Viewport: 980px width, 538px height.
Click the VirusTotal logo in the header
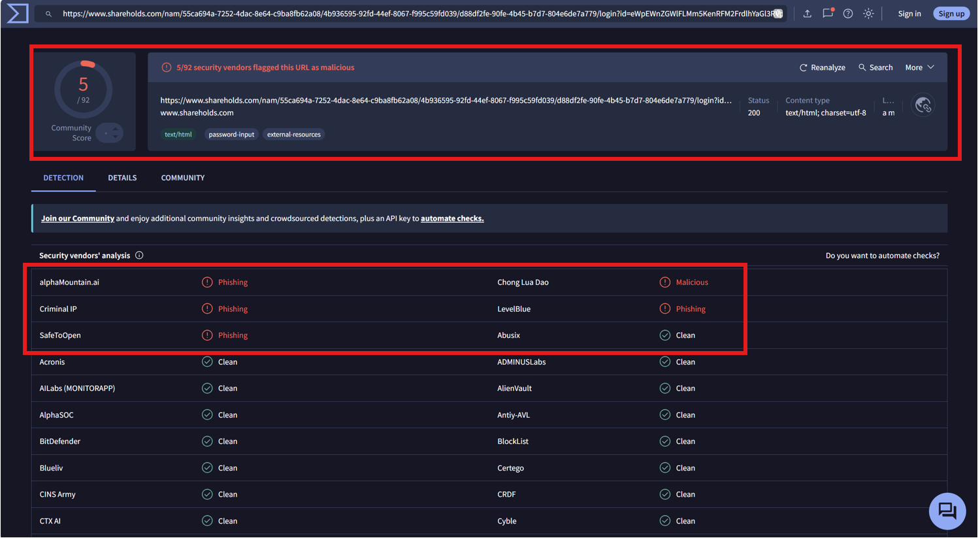tap(18, 14)
